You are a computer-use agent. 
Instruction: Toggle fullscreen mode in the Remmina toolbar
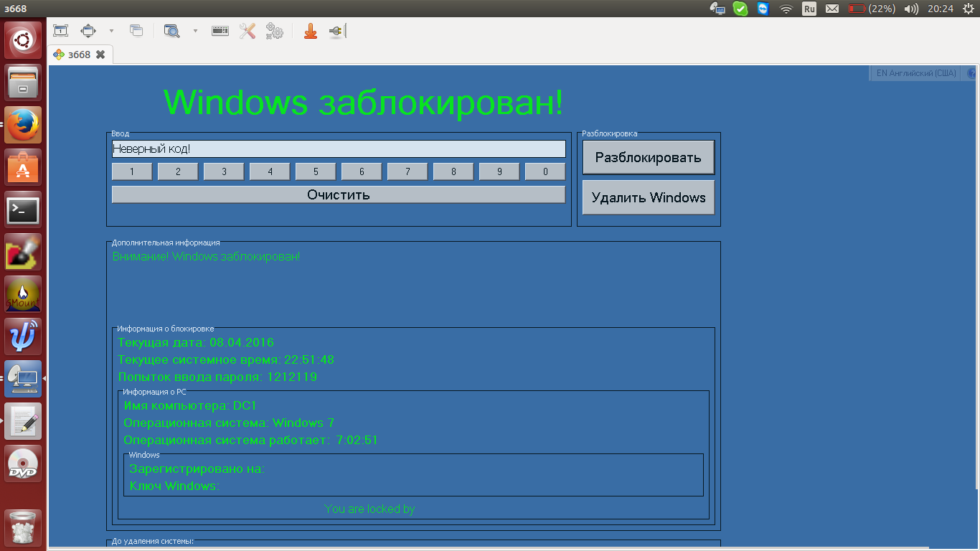point(60,31)
